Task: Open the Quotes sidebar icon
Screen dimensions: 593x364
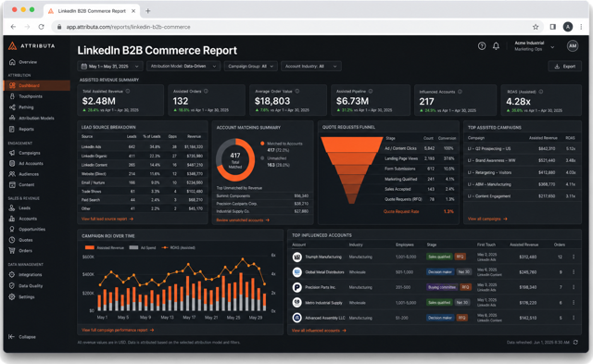Action: pyautogui.click(x=12, y=240)
